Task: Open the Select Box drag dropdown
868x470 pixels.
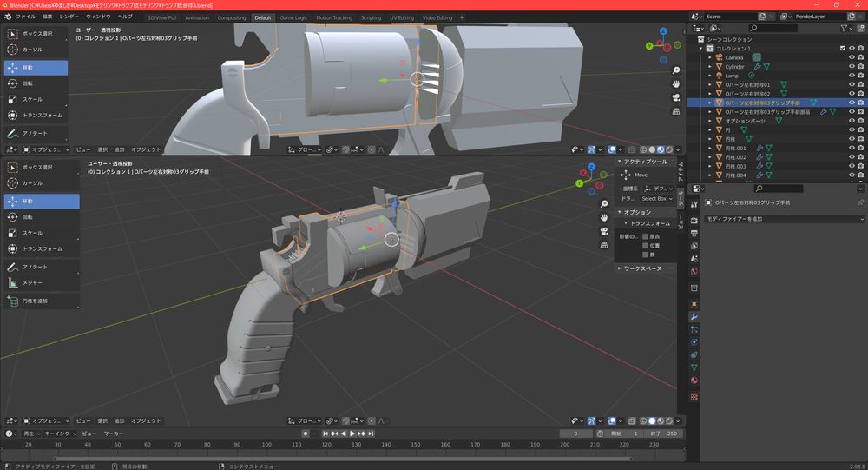Action: pos(656,198)
